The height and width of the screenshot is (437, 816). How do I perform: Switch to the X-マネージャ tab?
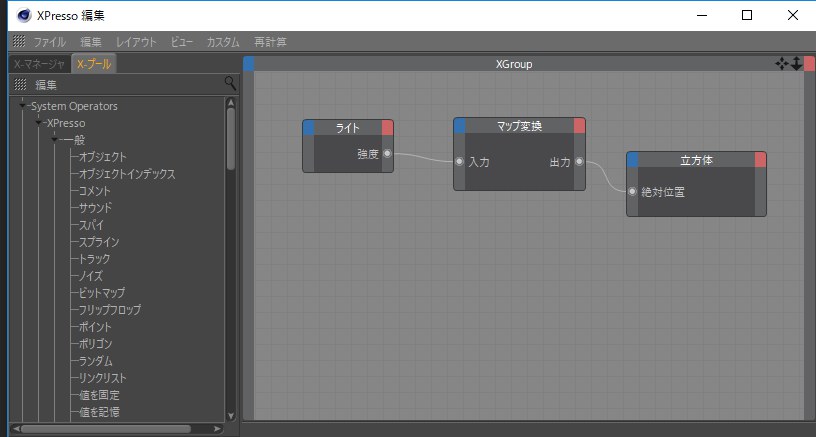pyautogui.click(x=40, y=64)
